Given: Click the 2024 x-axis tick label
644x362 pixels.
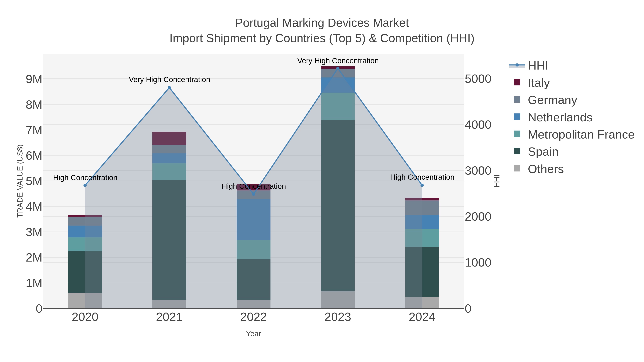Looking at the screenshot, I should [x=422, y=317].
